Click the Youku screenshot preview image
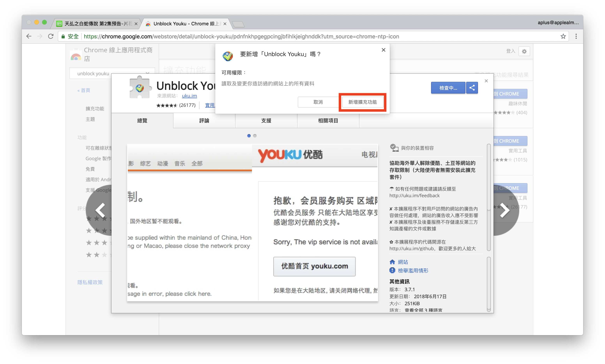 [x=252, y=223]
